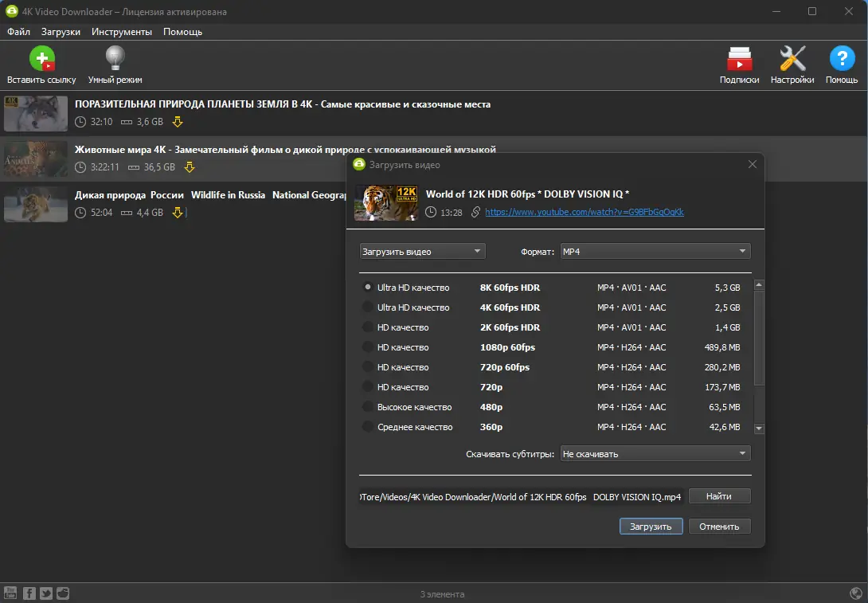Click the Загрузить button

coord(651,526)
